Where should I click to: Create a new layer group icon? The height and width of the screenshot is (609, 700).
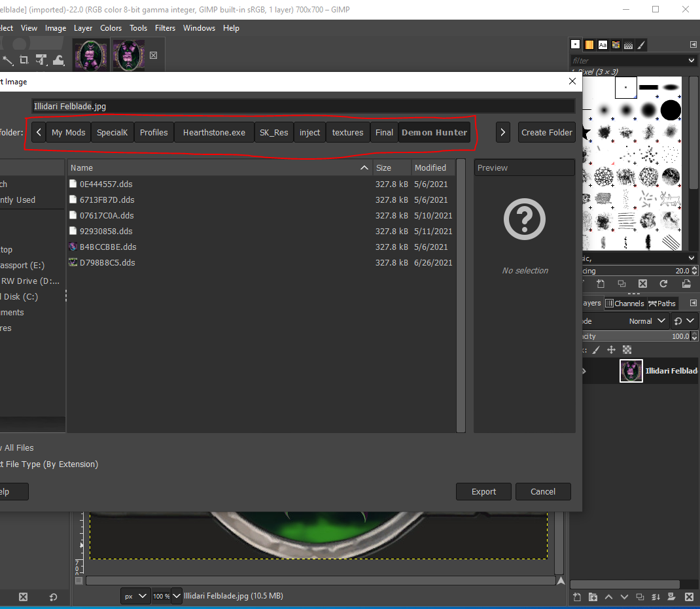pos(593,597)
